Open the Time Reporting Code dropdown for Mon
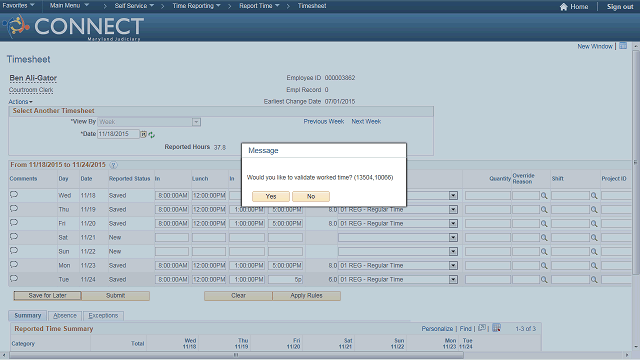Viewport: 640px width, 360px height. click(453, 265)
